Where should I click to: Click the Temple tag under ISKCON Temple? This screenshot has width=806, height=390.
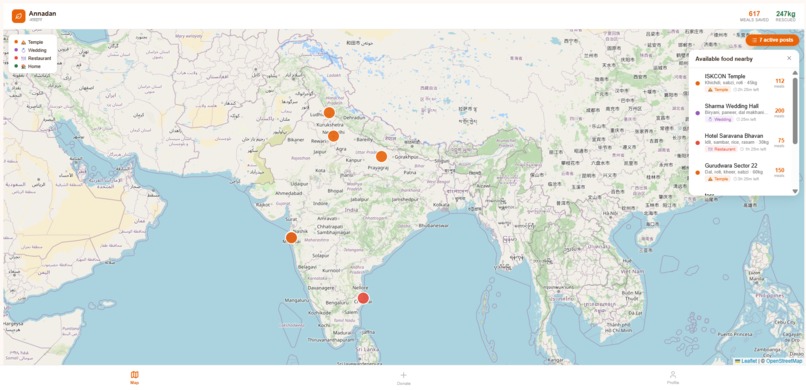pos(718,89)
